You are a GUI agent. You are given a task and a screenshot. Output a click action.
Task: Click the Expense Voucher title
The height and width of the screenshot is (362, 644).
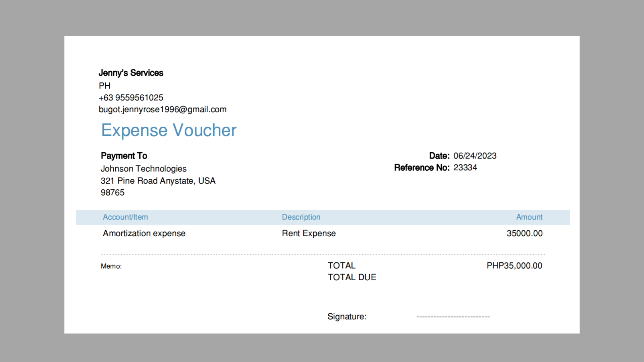(x=169, y=130)
